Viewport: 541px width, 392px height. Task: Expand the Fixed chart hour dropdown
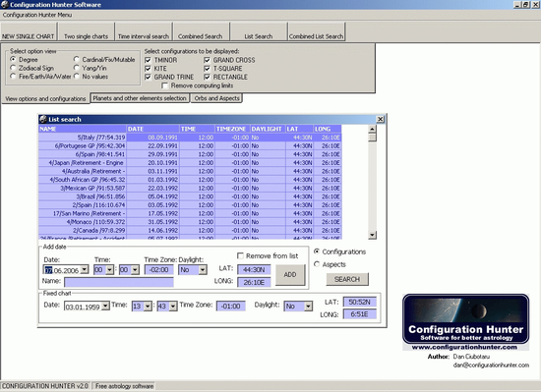tap(148, 306)
